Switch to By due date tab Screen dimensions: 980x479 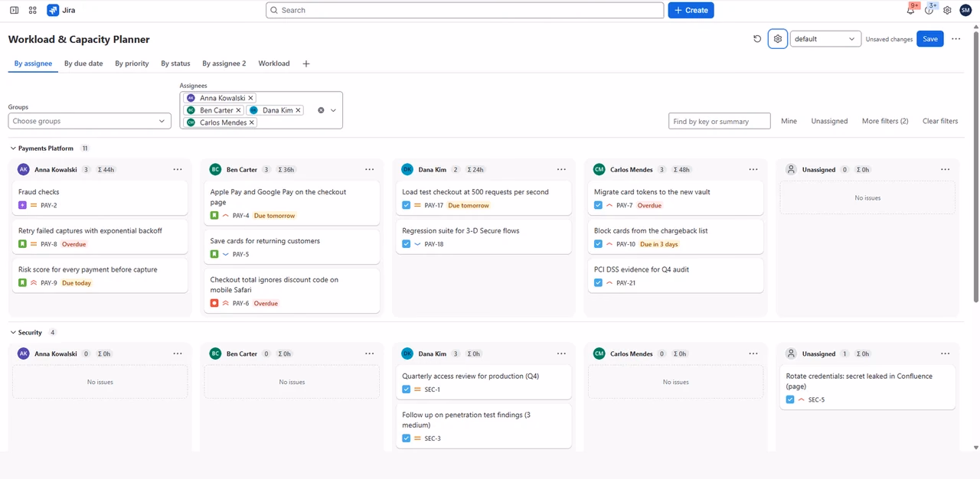tap(83, 64)
